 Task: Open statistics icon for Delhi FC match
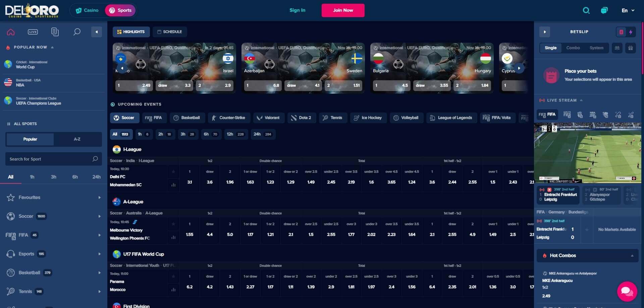coord(173,185)
